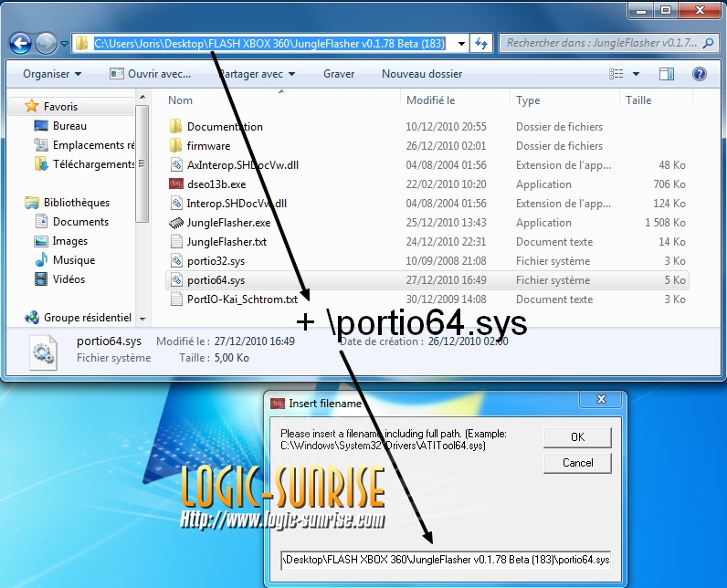Click the Back navigation arrow

20,44
